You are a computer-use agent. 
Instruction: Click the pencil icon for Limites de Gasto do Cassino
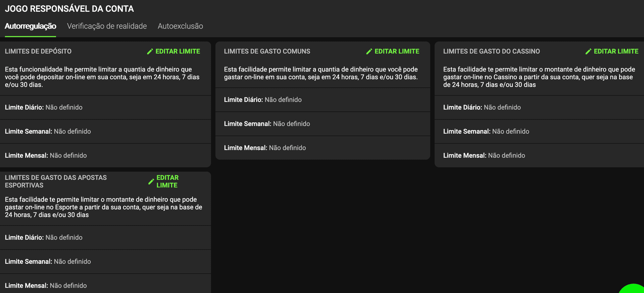click(588, 51)
